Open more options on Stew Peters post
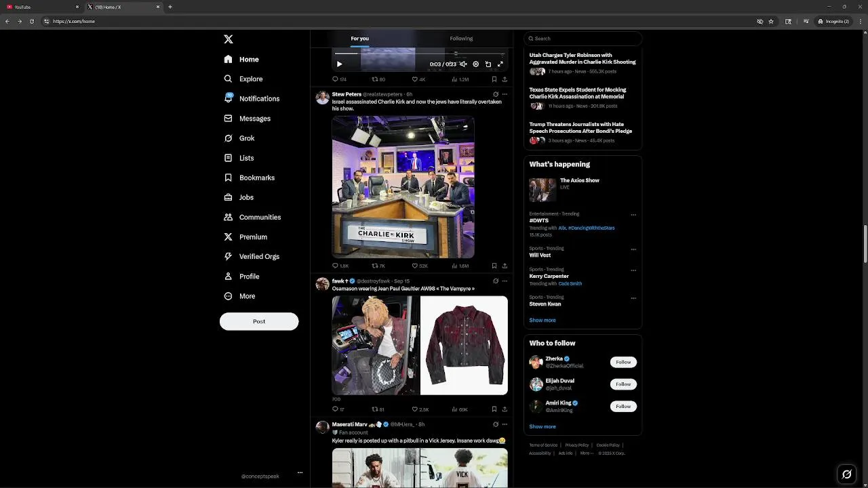868x488 pixels. point(505,94)
